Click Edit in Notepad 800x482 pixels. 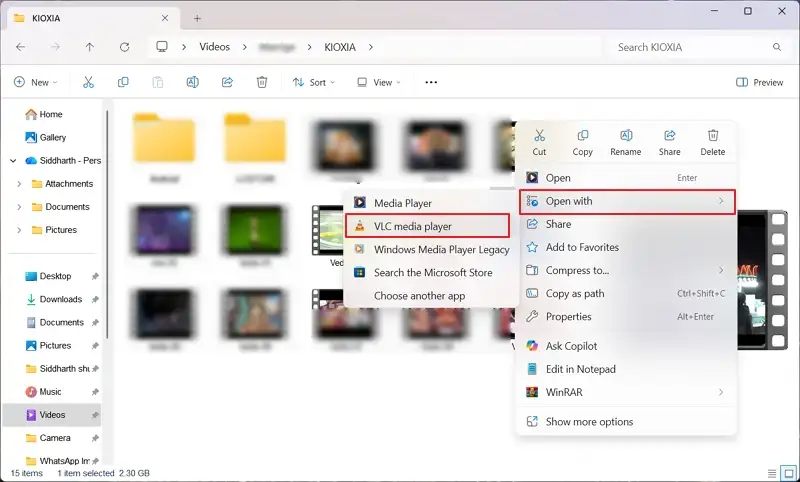click(626, 369)
